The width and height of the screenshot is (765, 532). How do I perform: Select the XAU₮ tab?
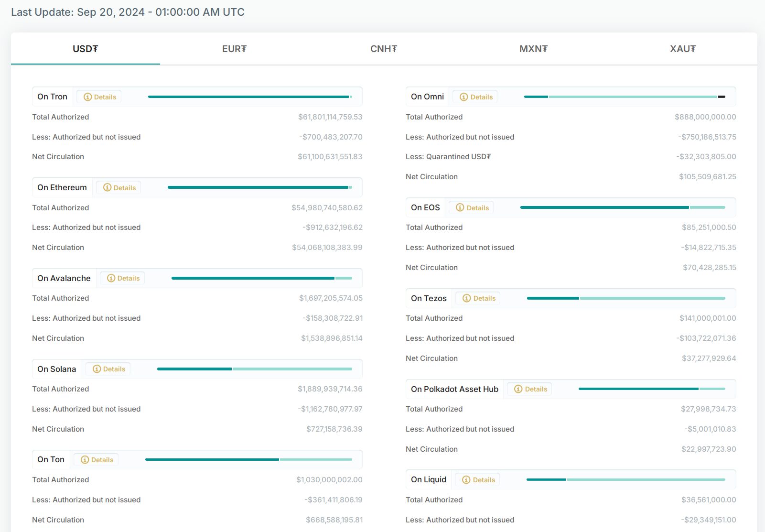point(682,49)
